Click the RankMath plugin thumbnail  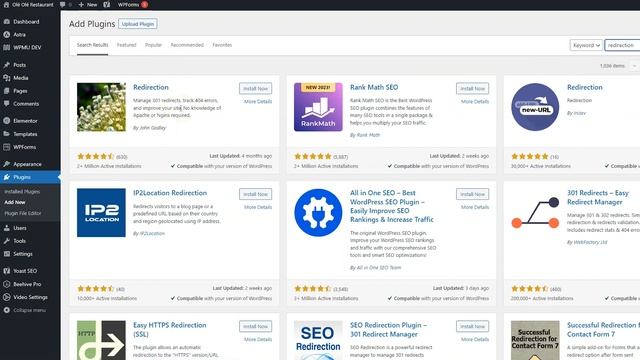pyautogui.click(x=318, y=107)
